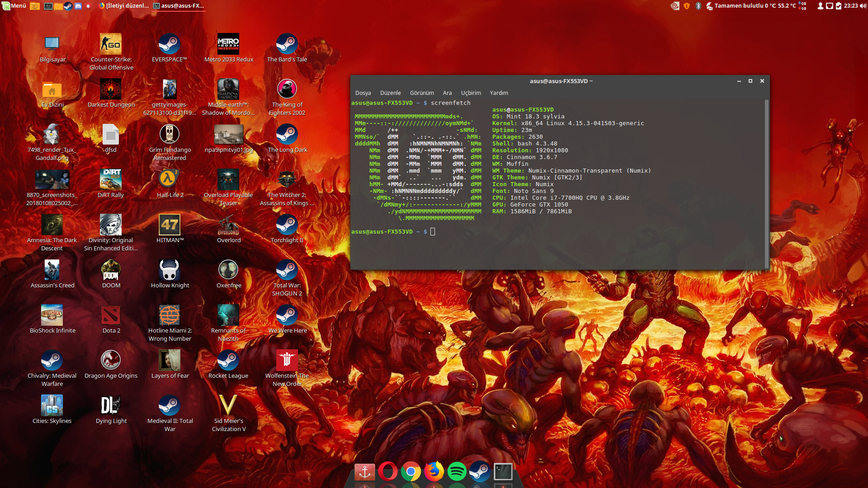The image size is (868, 488).
Task: Select the Darkest Dungeon shortcut
Action: pos(111,94)
